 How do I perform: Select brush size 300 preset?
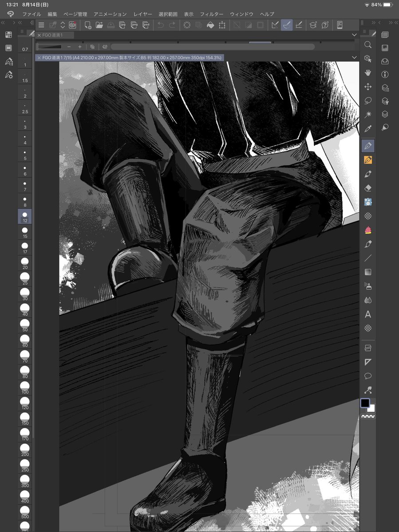(x=25, y=481)
